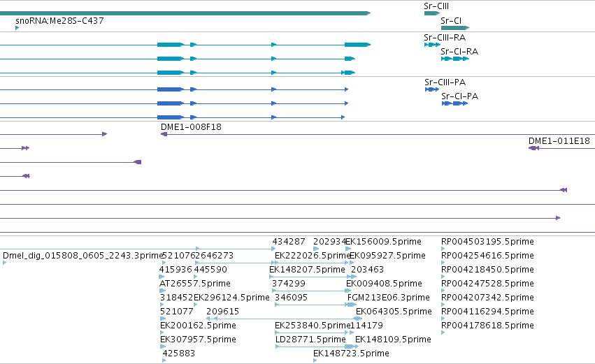Select EST 346095

(291, 298)
